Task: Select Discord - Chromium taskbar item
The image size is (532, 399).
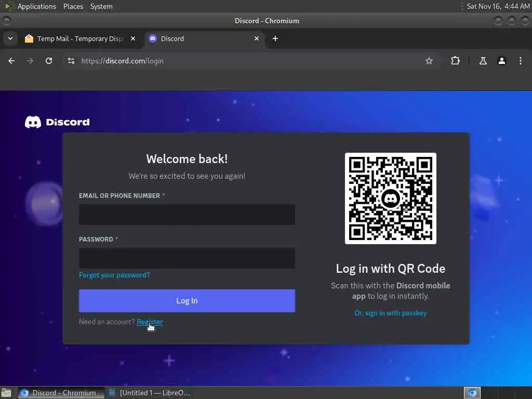Action: pyautogui.click(x=60, y=393)
